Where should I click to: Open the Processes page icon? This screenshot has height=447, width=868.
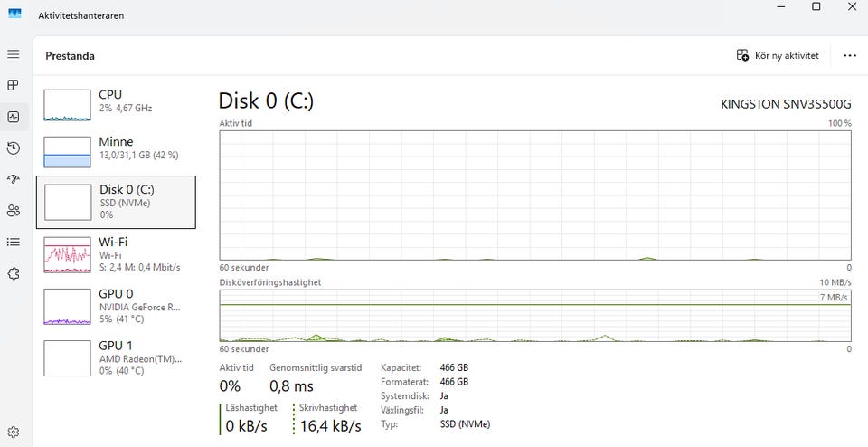14,85
